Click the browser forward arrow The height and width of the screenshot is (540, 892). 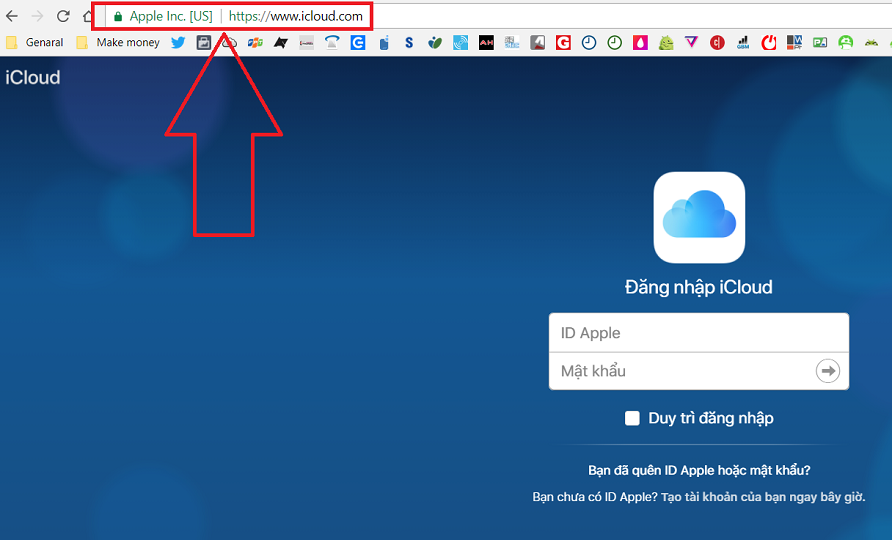pos(38,17)
